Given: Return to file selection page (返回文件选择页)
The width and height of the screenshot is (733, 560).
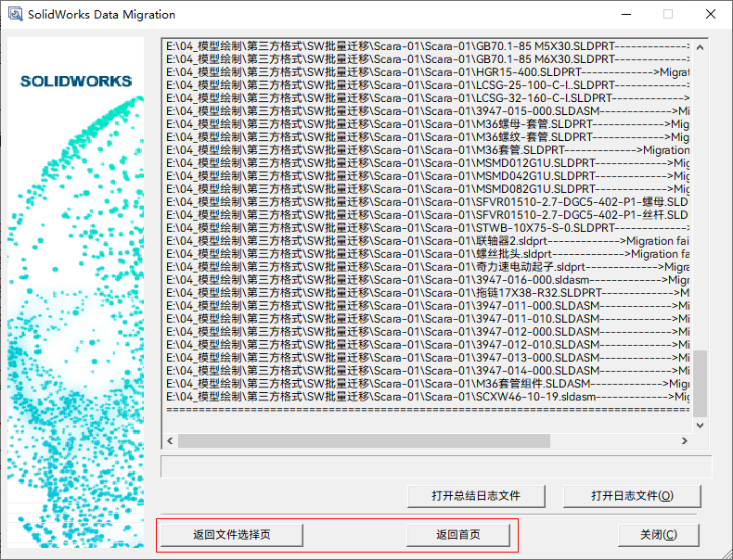Looking at the screenshot, I should (x=232, y=535).
